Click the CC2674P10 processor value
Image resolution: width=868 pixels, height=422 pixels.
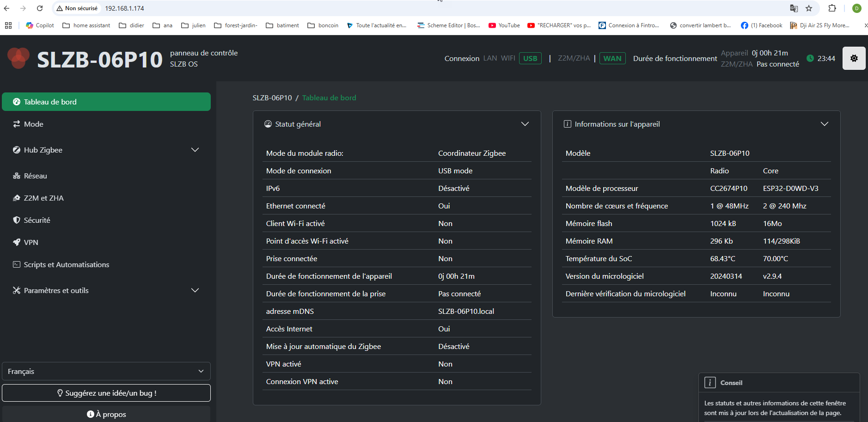point(728,188)
